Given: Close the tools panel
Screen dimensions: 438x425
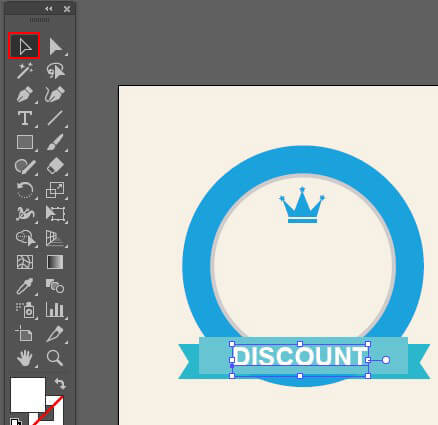Looking at the screenshot, I should [67, 9].
